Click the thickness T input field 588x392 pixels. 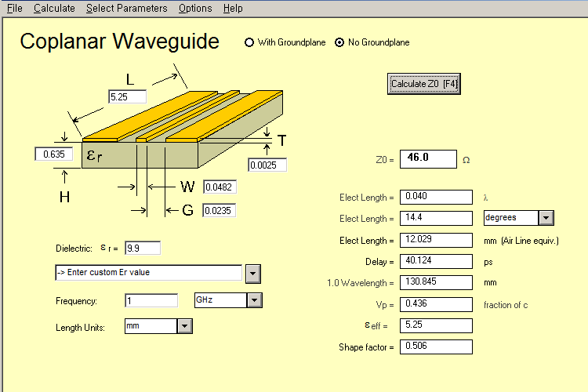(267, 165)
